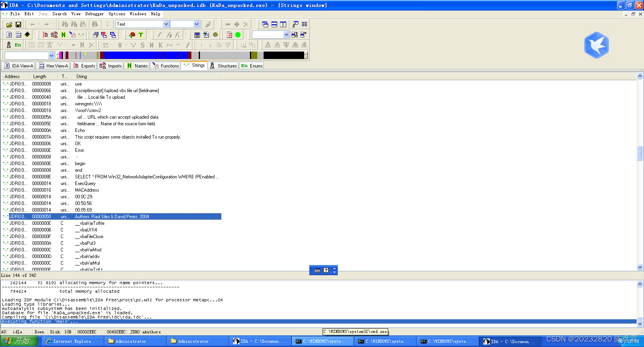Click the yellow gear-flower toolbar icon
644x347 pixels.
pos(215,35)
